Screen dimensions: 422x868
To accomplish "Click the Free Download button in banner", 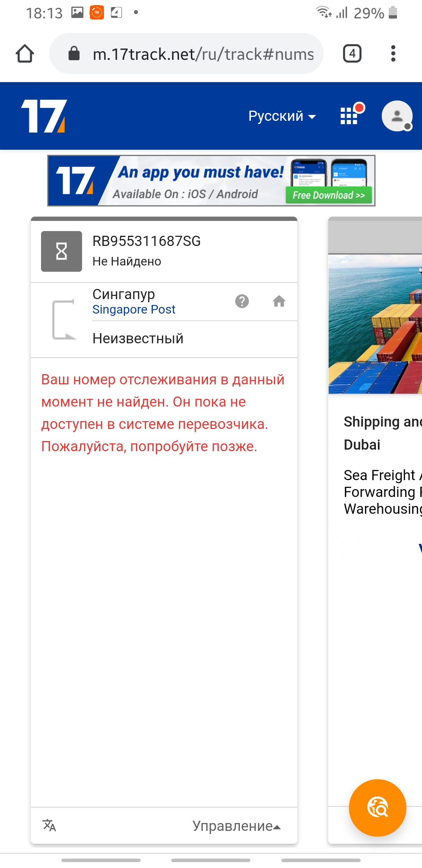I will point(329,195).
